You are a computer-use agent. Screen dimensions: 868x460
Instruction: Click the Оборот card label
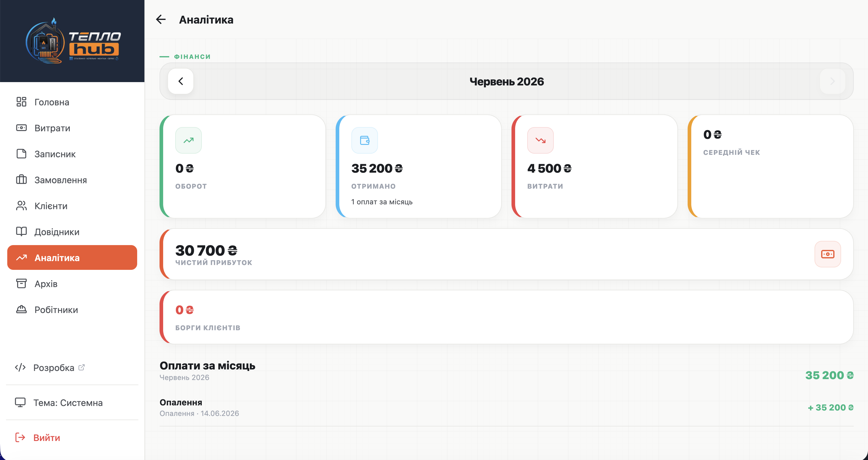click(191, 186)
